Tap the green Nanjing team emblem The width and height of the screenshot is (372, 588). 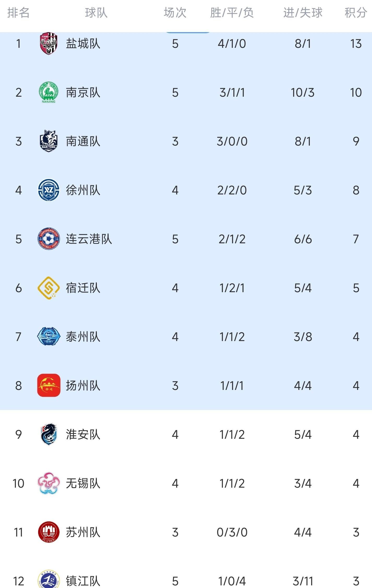tap(49, 92)
